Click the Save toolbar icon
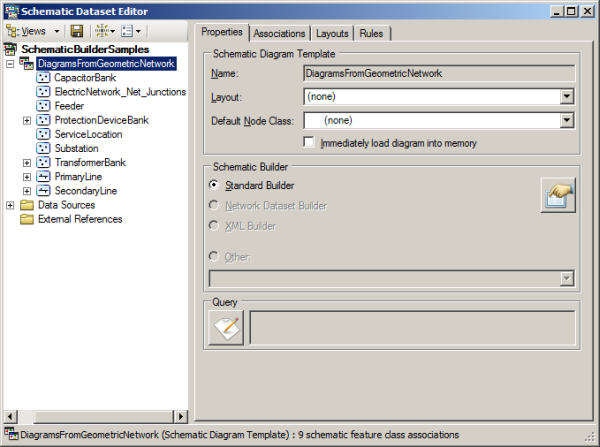This screenshot has width=600, height=447. pos(77,32)
